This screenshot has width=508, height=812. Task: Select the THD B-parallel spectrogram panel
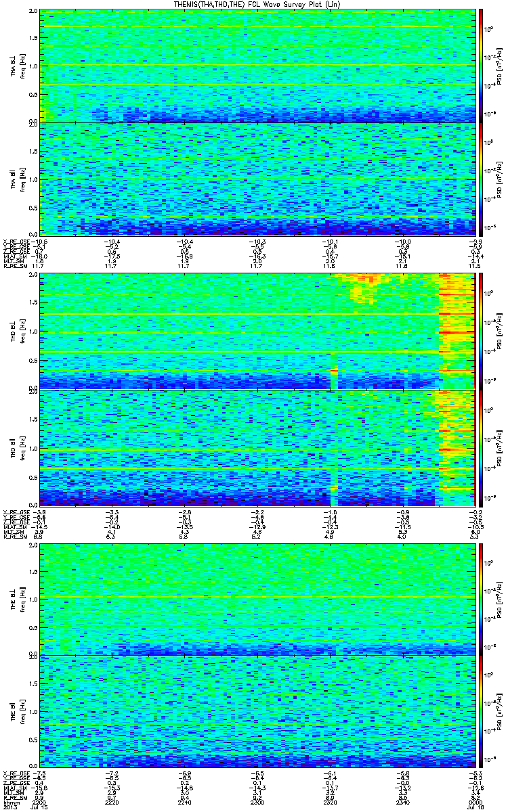257,448
